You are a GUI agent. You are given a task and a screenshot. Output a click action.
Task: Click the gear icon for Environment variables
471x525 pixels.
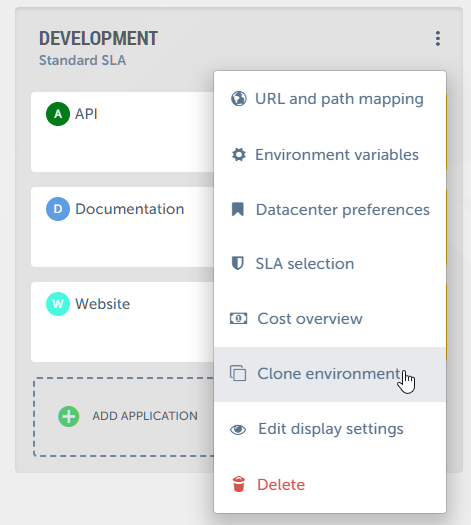click(239, 155)
